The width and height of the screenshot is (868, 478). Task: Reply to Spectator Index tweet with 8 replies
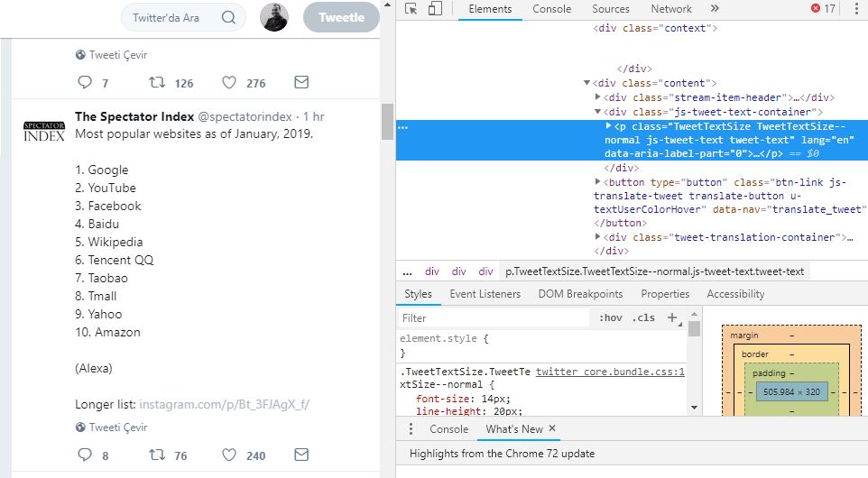(85, 455)
